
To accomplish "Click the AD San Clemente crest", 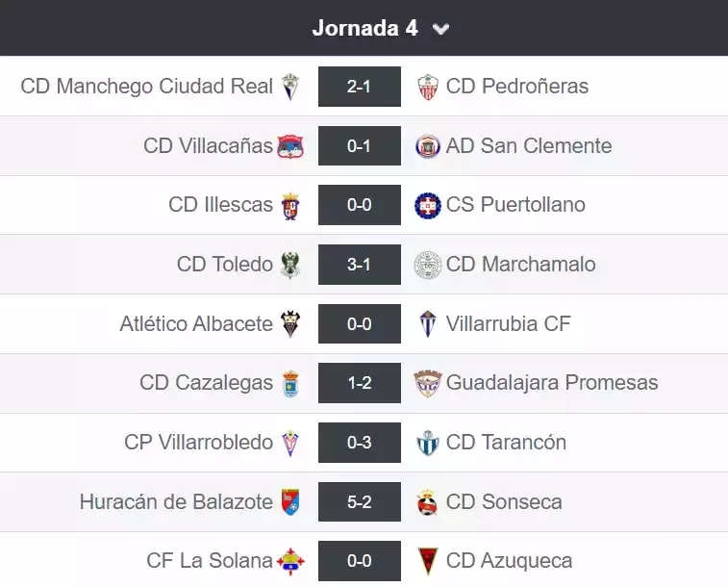I will [428, 146].
